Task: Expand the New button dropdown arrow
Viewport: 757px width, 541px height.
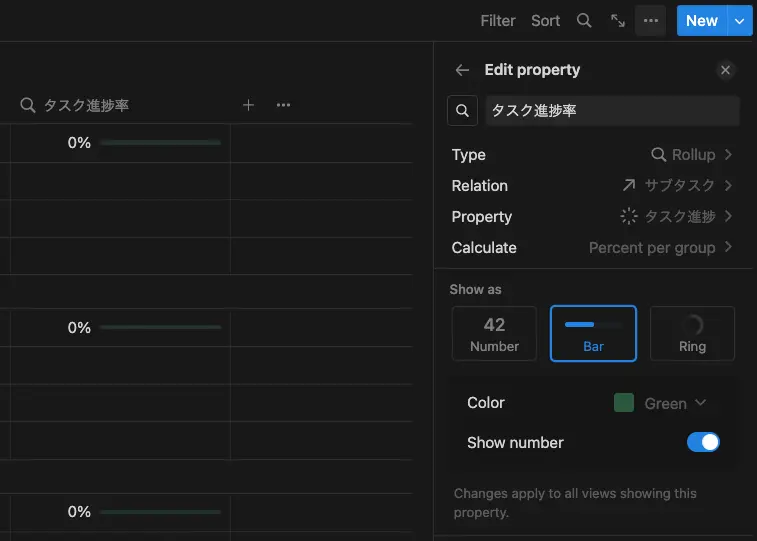Action: click(739, 21)
